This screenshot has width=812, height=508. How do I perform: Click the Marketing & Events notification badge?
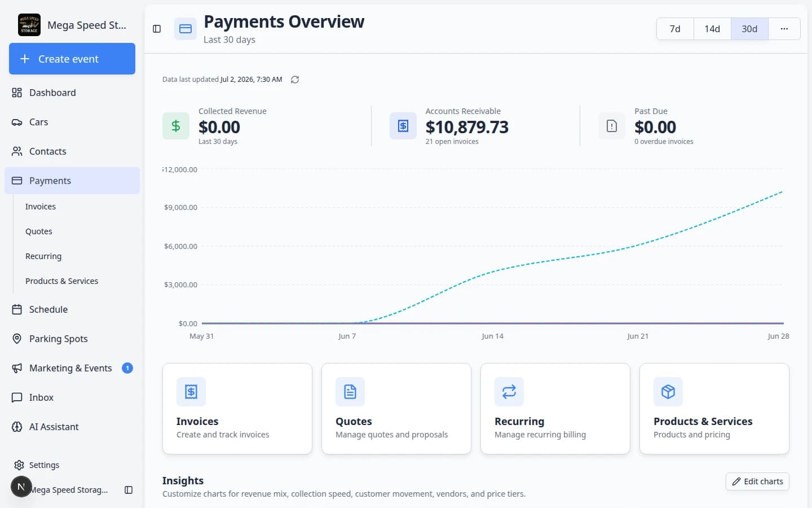coord(127,368)
